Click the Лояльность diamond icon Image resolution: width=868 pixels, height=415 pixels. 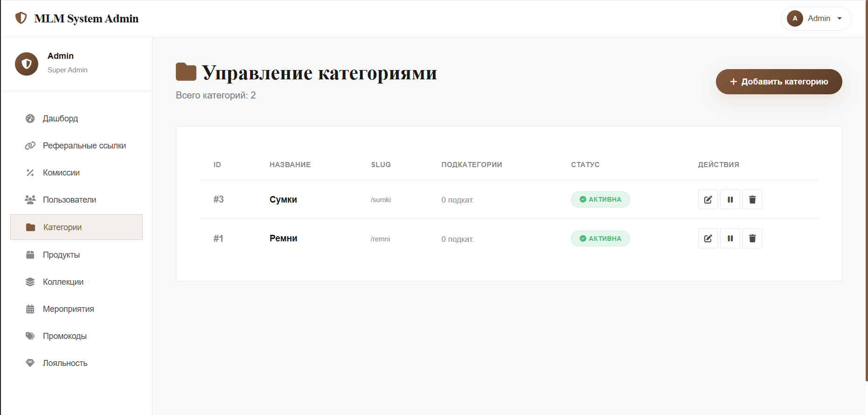click(30, 363)
